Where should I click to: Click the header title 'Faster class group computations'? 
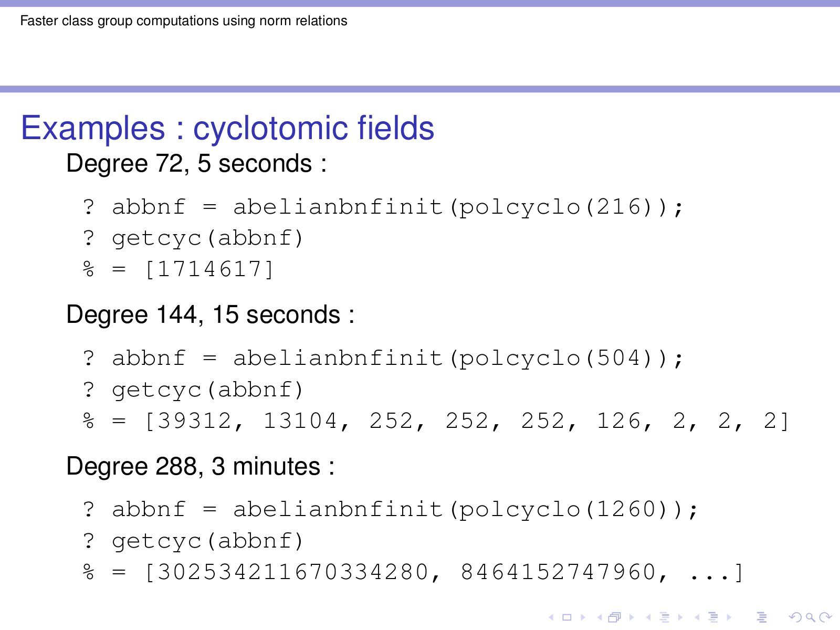click(x=184, y=21)
